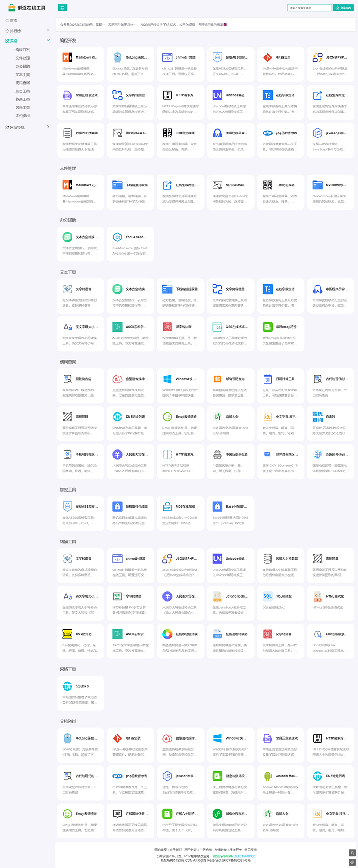The width and height of the screenshot is (358, 868).
Task: Click the 日期计算工具 calendar icon
Action: tap(268, 379)
